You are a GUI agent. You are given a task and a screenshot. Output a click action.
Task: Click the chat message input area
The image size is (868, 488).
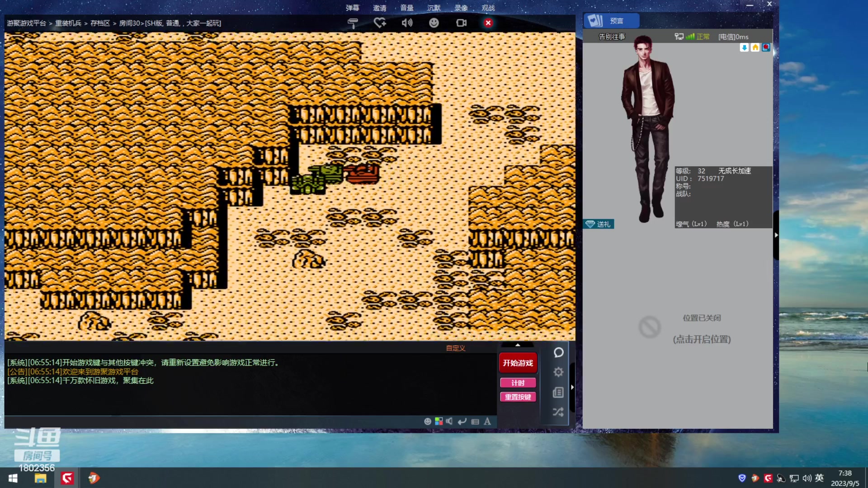tap(212, 422)
